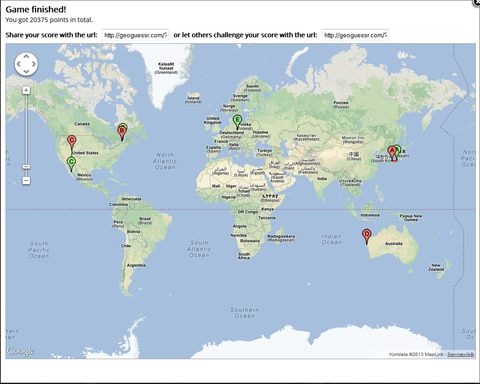Select the red A marker near South Korea
This screenshot has width=480, height=384.
(392, 152)
